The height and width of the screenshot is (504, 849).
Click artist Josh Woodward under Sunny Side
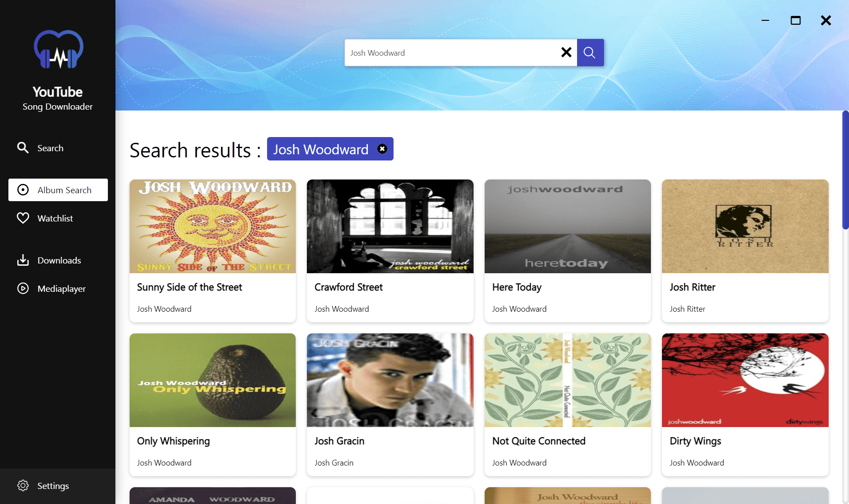tap(164, 309)
